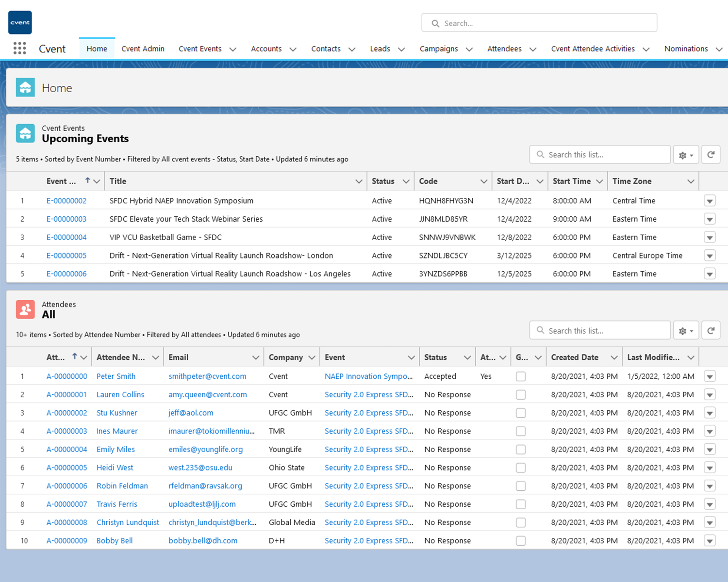Open row actions for attendee Emily Miles
728x582 pixels.
(710, 450)
